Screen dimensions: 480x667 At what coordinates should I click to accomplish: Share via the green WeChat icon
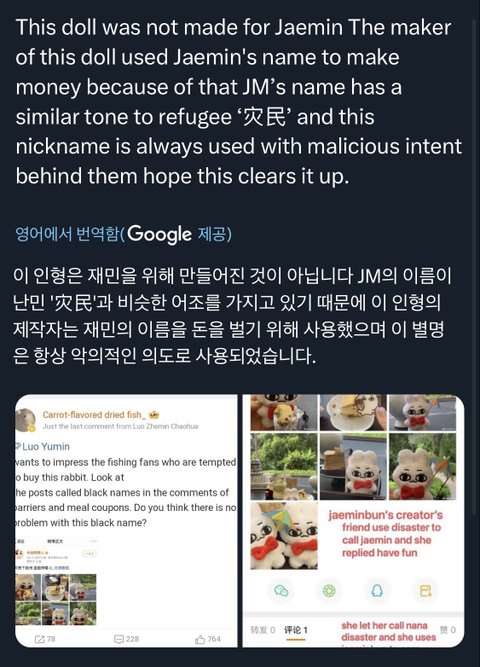281,590
